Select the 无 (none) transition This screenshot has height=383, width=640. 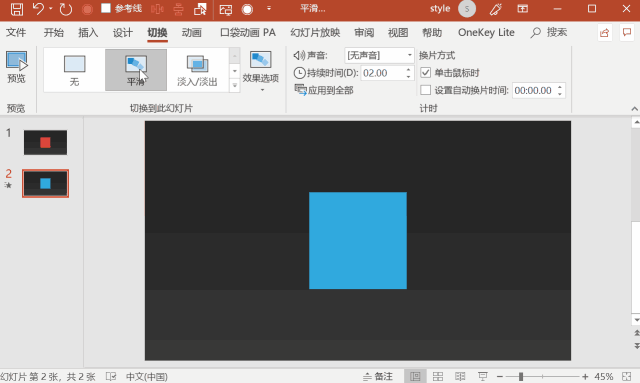pos(74,70)
